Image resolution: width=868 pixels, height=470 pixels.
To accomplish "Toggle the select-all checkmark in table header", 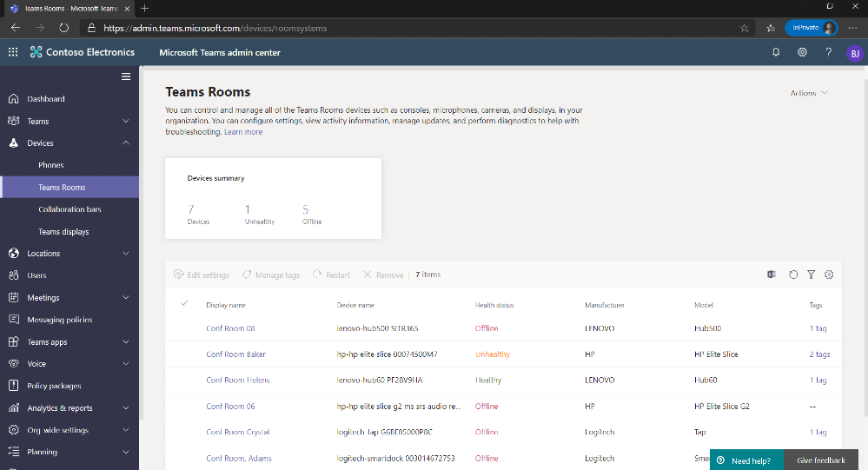I will pyautogui.click(x=184, y=303).
